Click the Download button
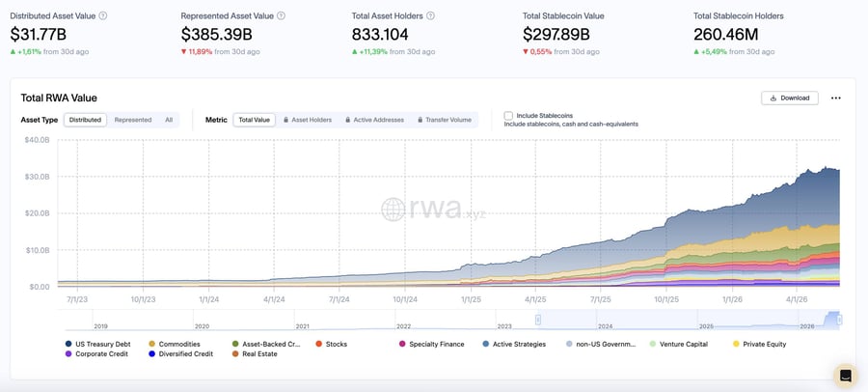 (x=790, y=98)
